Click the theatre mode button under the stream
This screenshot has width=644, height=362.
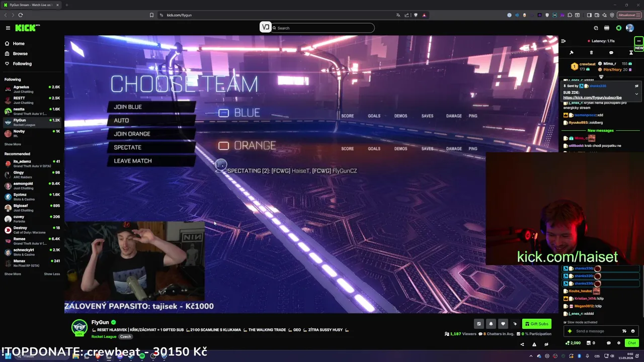point(479,324)
